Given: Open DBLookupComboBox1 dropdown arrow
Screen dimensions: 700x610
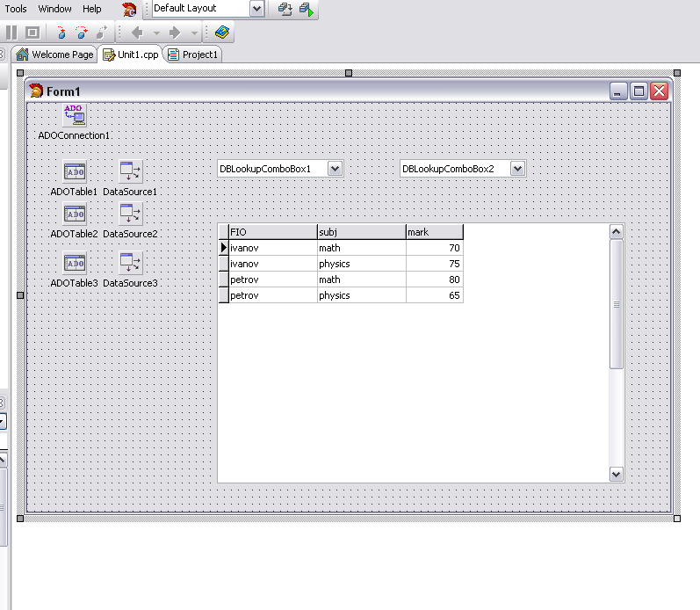Looking at the screenshot, I should [x=335, y=169].
